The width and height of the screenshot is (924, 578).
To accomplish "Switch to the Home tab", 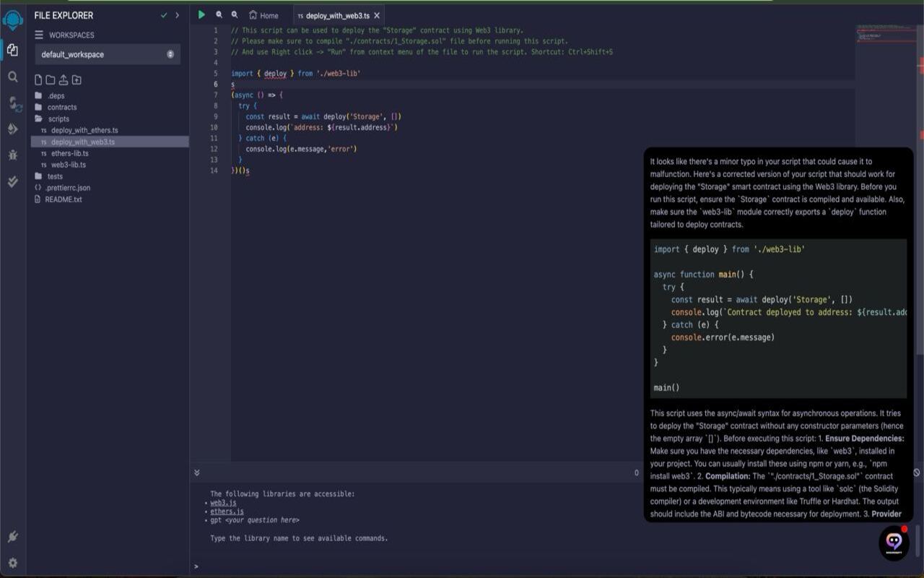I will click(264, 15).
